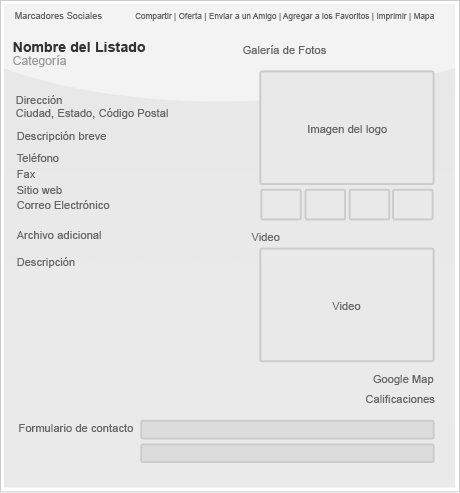Select the second gallery thumbnail
This screenshot has width=460, height=493.
pos(325,205)
